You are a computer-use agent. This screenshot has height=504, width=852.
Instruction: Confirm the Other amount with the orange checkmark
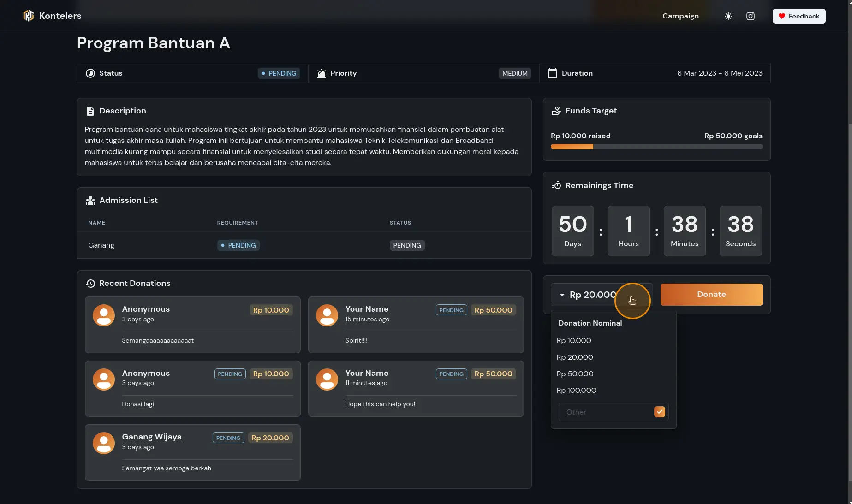pos(659,412)
